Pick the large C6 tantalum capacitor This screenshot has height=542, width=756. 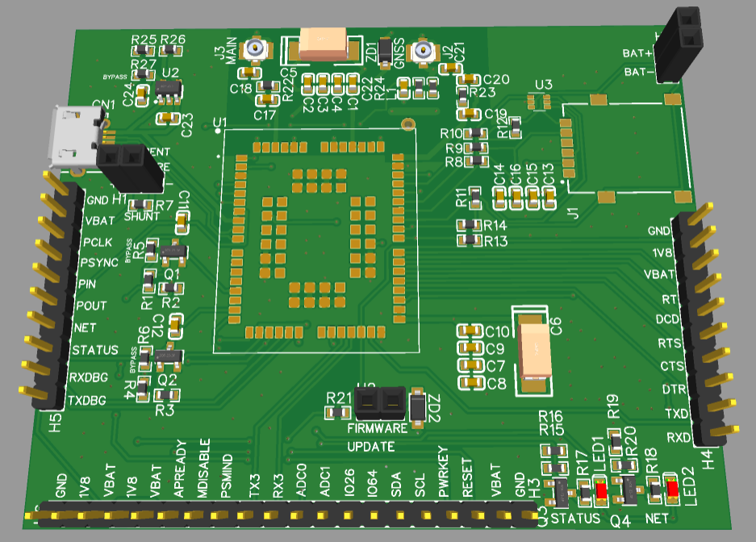(535, 351)
